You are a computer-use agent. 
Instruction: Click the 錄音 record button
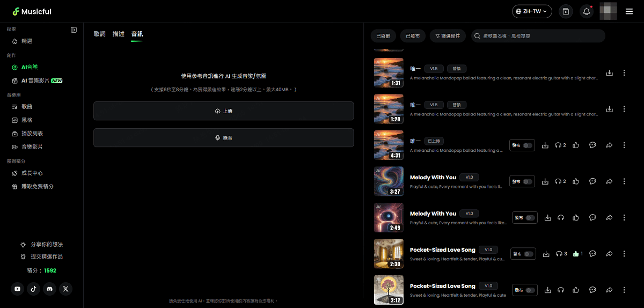pos(223,138)
